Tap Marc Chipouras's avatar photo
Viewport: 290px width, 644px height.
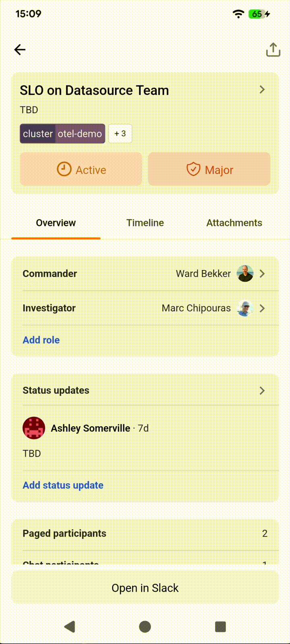click(x=245, y=308)
